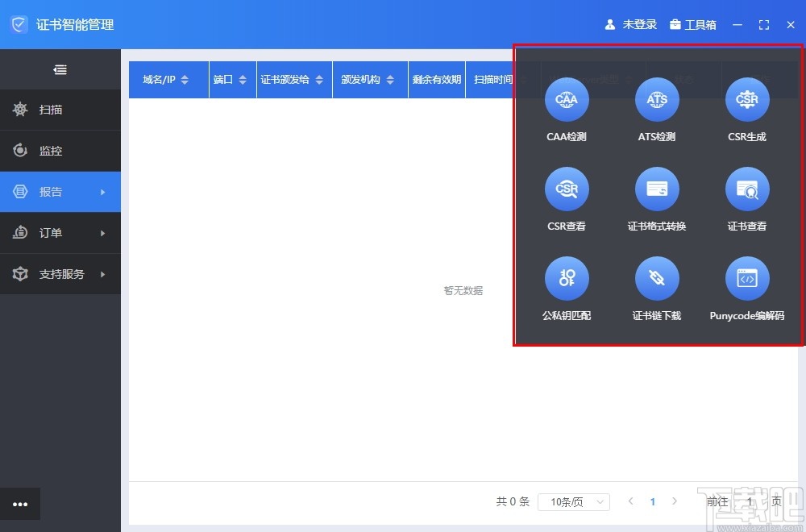Click the 前往 page number input field
Viewport: 806px width, 532px height.
(x=749, y=501)
